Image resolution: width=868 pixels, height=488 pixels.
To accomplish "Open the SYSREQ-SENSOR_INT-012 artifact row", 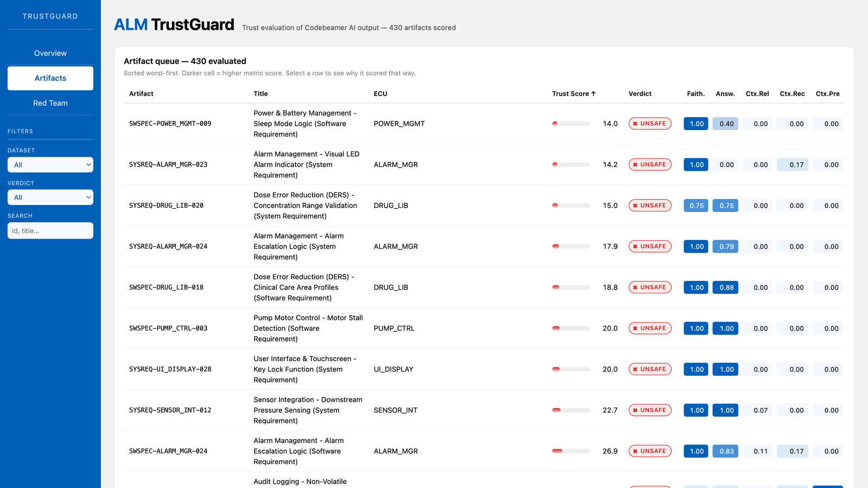I will click(x=484, y=410).
